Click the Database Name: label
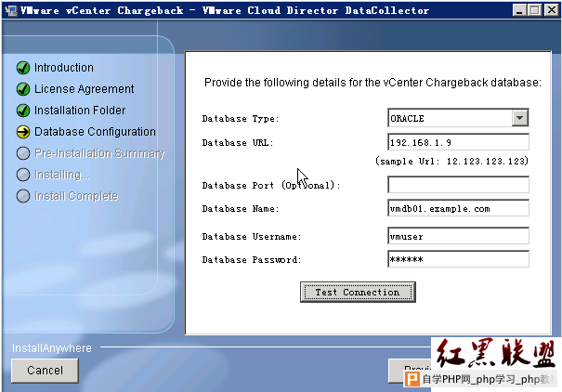This screenshot has height=392, width=562. 241,209
